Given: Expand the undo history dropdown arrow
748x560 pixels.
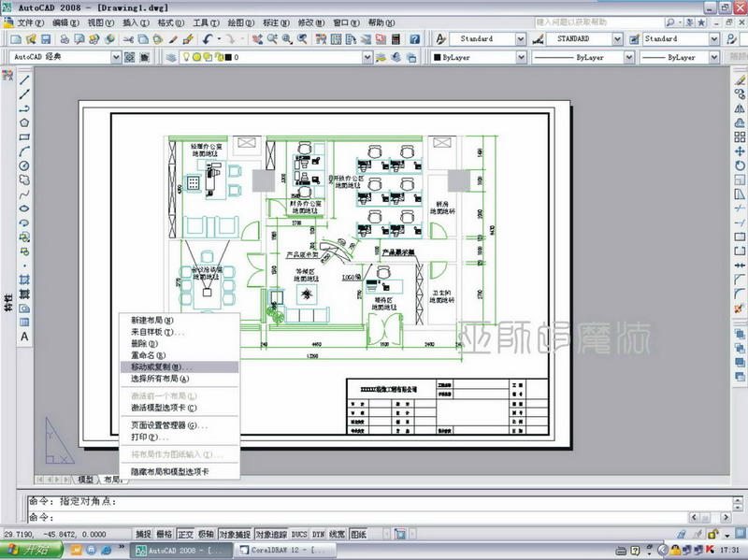Looking at the screenshot, I should 219,39.
